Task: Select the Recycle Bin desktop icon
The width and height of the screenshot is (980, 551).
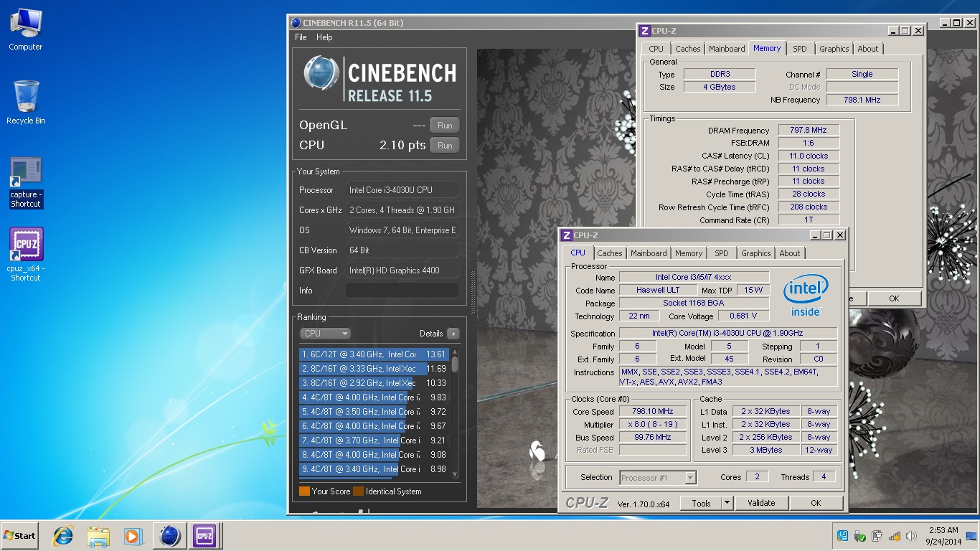Action: pyautogui.click(x=25, y=103)
